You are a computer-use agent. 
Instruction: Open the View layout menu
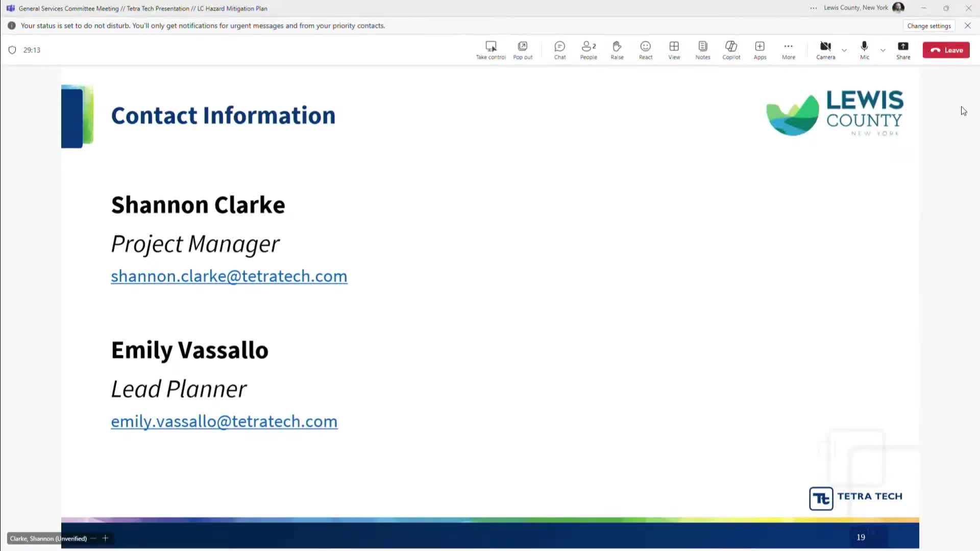click(x=674, y=49)
